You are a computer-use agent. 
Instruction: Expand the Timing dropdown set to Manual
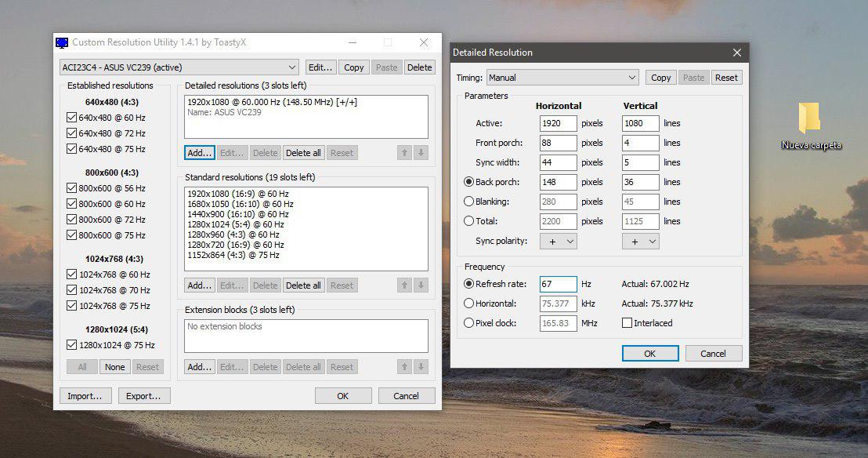coord(562,78)
